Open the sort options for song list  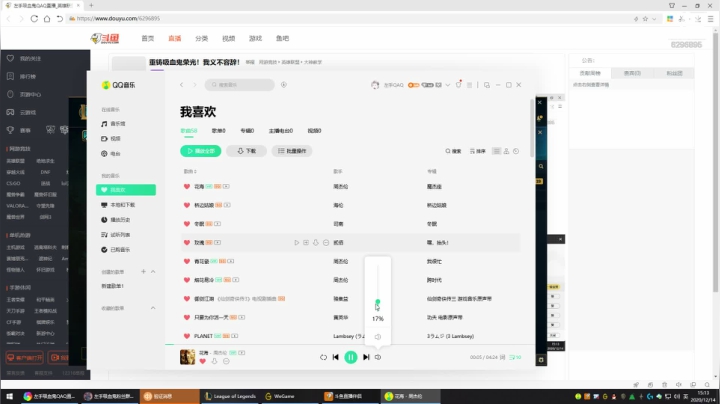tap(478, 151)
